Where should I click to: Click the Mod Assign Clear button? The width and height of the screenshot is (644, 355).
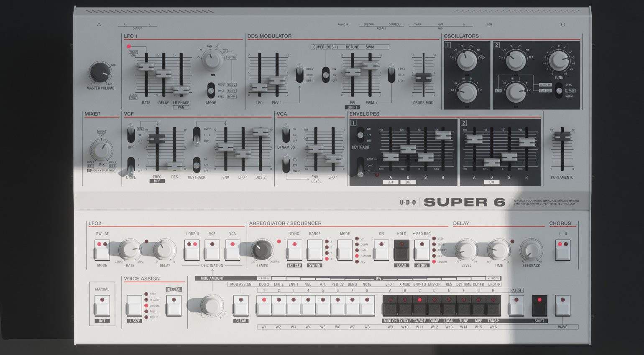[241, 305]
